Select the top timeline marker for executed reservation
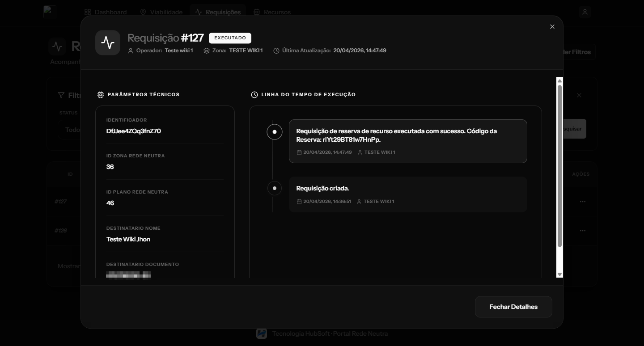This screenshot has height=346, width=644. (x=275, y=132)
